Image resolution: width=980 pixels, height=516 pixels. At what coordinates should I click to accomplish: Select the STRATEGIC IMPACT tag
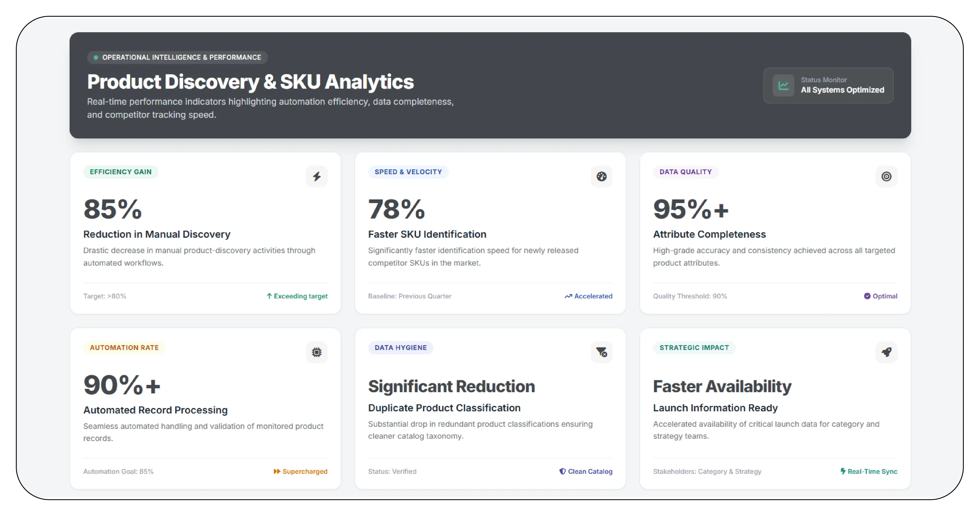click(x=694, y=348)
